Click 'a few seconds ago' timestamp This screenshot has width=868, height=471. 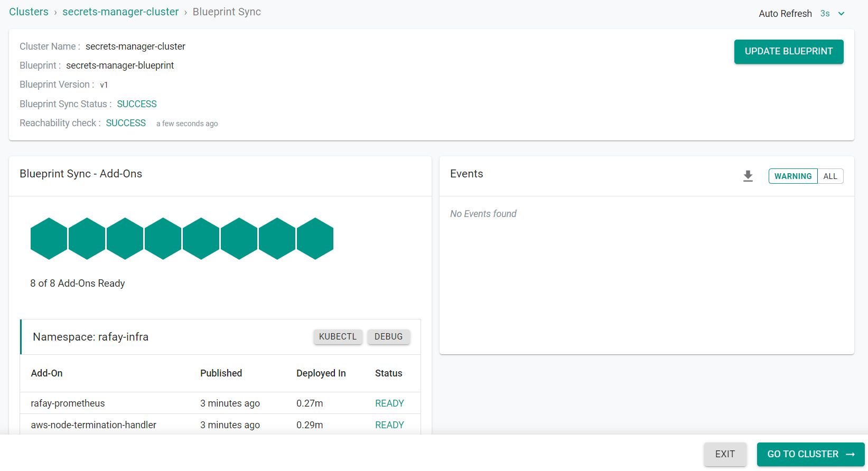(187, 124)
